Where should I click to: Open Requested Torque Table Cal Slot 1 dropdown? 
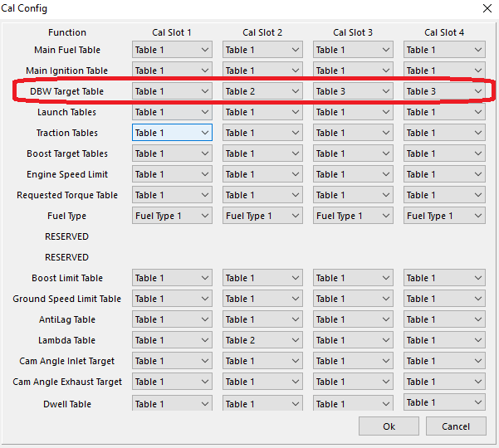(172, 195)
